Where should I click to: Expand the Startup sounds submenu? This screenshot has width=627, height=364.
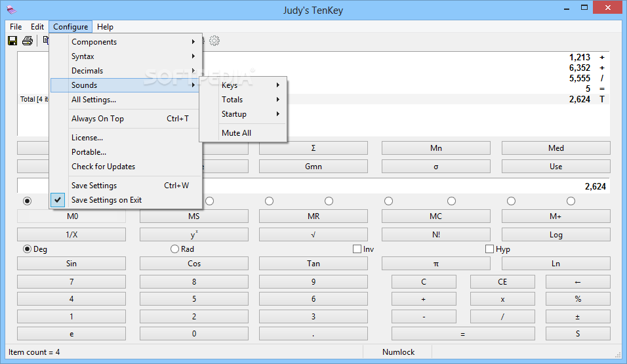(x=243, y=114)
